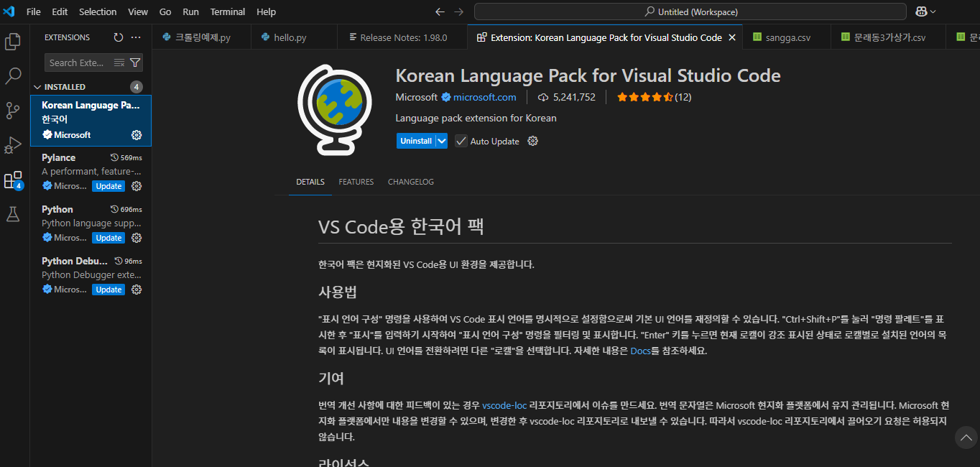Open the CHANGELOG tab

(411, 182)
